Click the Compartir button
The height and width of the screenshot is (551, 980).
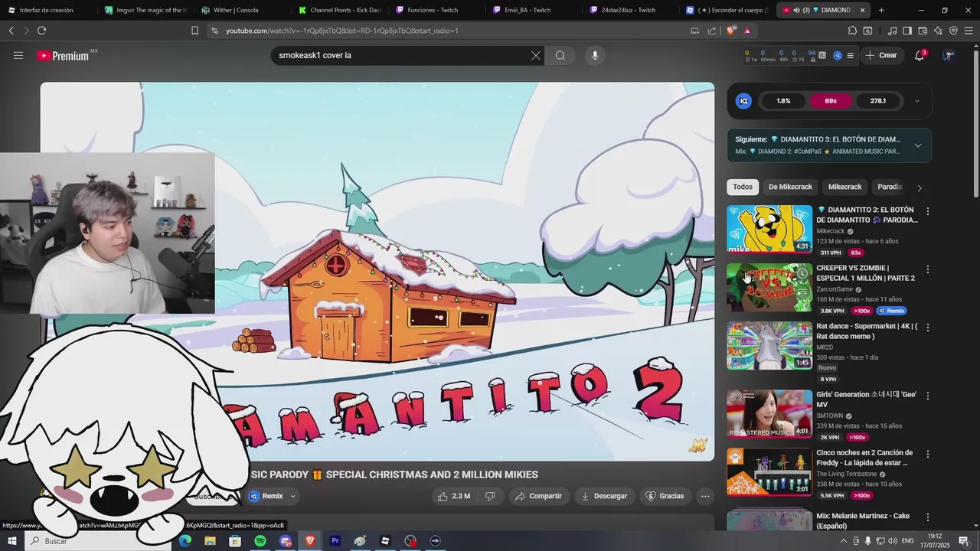pos(538,496)
